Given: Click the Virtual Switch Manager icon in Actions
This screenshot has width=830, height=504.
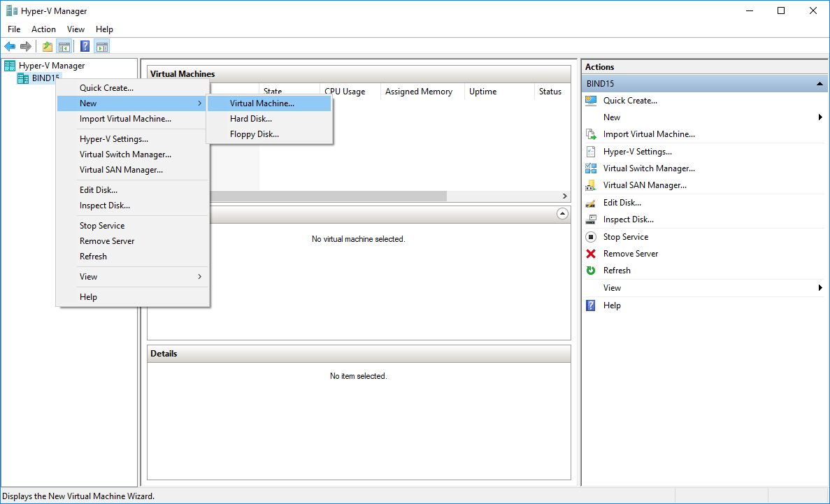Looking at the screenshot, I should tap(591, 168).
